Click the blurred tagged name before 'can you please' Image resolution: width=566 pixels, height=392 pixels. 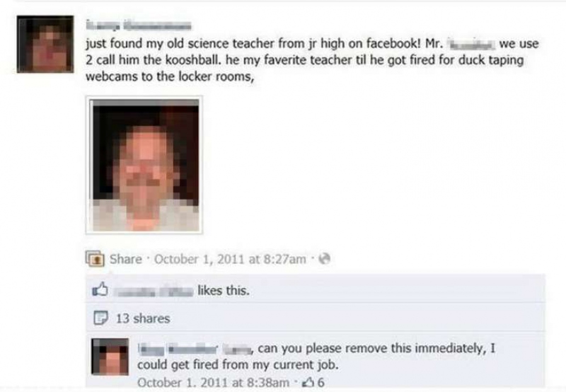tap(237, 349)
